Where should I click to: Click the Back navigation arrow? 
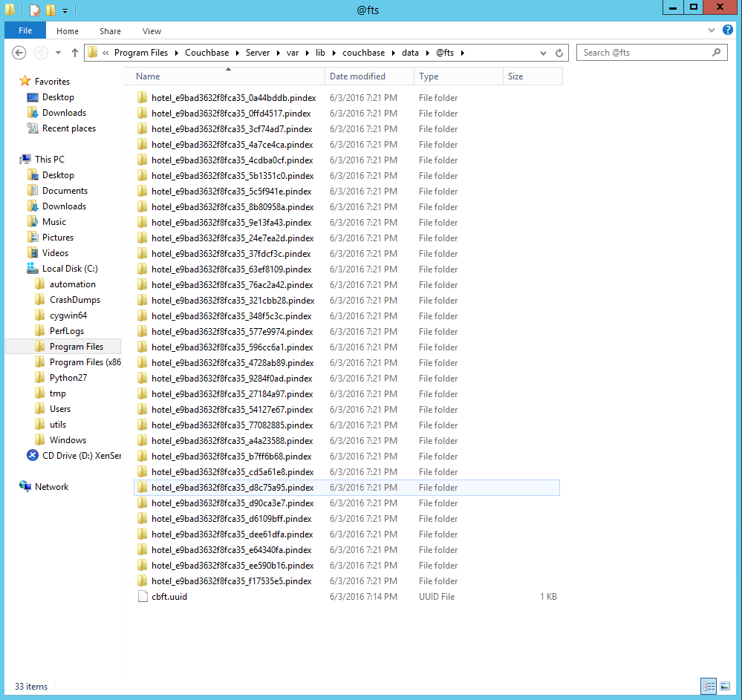pyautogui.click(x=19, y=53)
